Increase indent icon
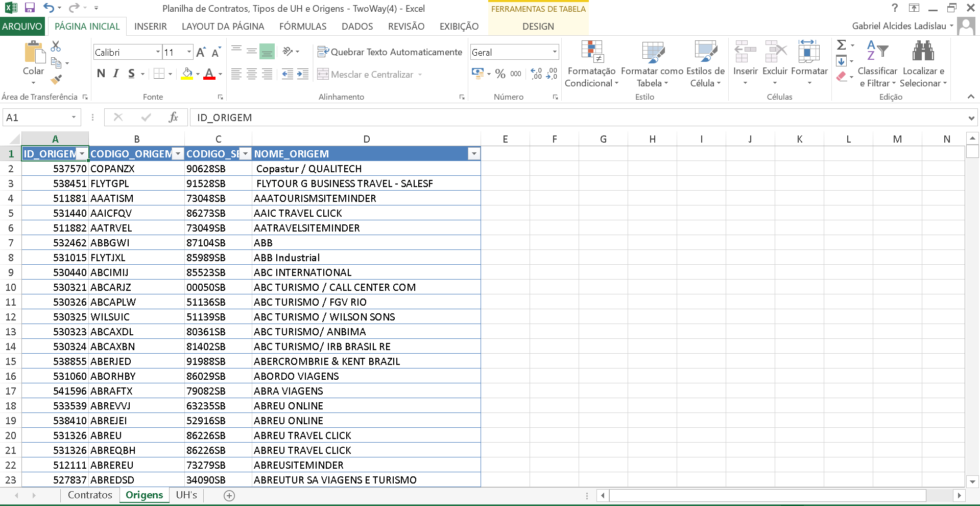Image resolution: width=980 pixels, height=506 pixels. [303, 74]
